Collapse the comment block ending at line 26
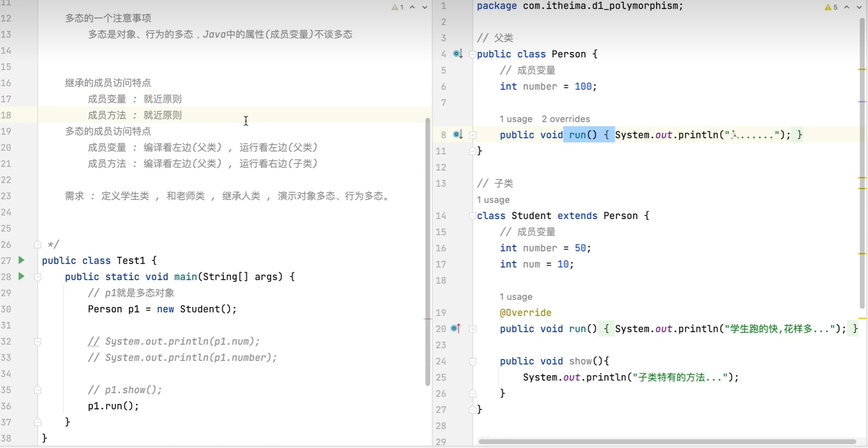The width and height of the screenshot is (868, 448). point(38,244)
